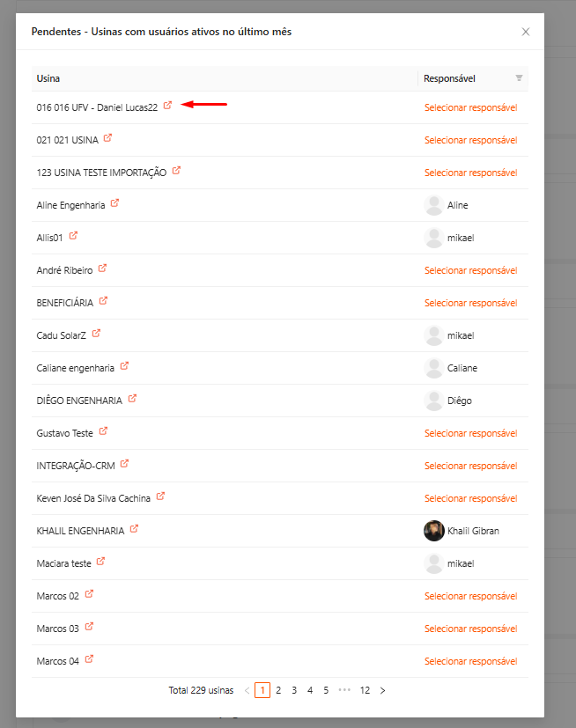This screenshot has width=576, height=728.
Task: Open external link for 123 USINA TESTE IMPORTAÇÃO
Action: tap(176, 171)
